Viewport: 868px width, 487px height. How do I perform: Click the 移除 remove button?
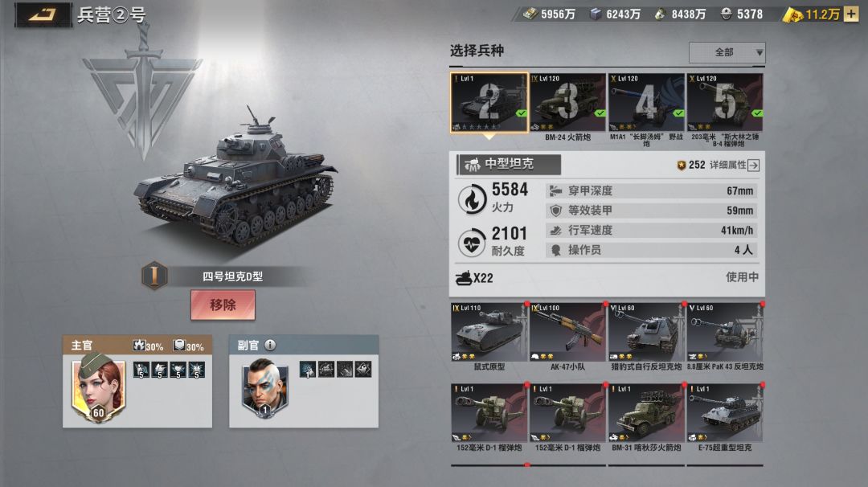[x=223, y=305]
